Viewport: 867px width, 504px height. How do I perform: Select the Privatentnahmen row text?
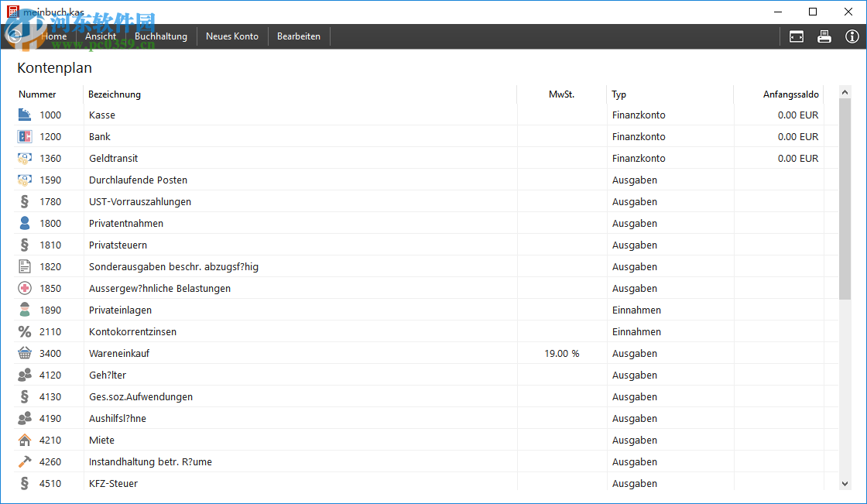[x=126, y=223]
